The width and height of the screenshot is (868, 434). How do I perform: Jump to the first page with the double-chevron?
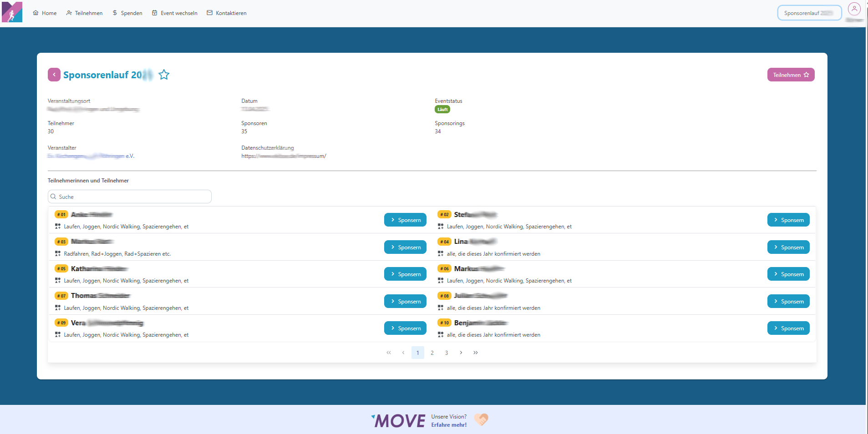click(x=389, y=353)
